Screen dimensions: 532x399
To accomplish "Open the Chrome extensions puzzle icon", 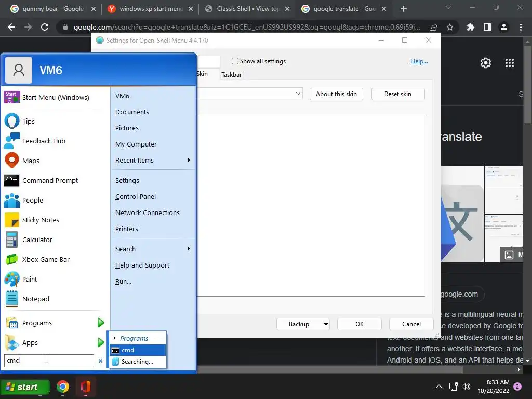I will tap(471, 27).
